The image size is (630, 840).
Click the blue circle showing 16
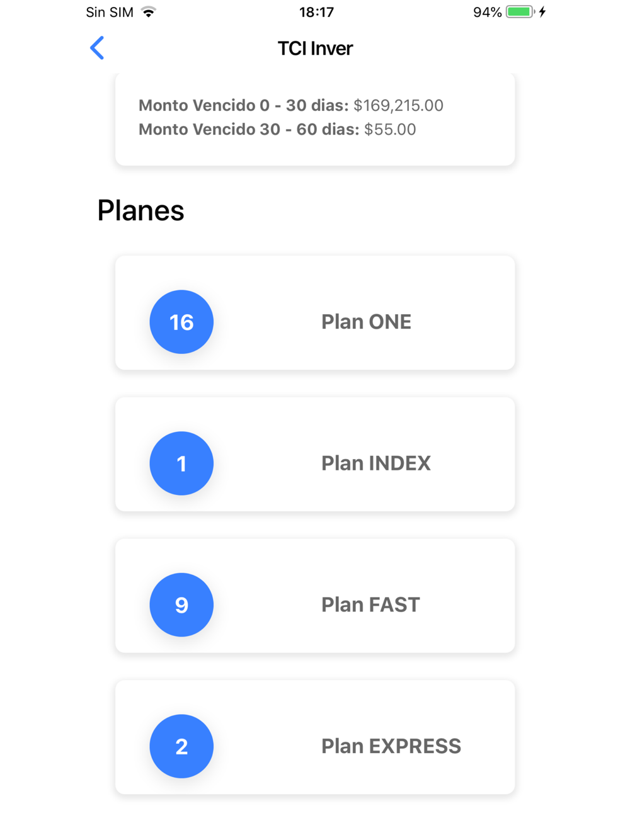click(x=181, y=322)
